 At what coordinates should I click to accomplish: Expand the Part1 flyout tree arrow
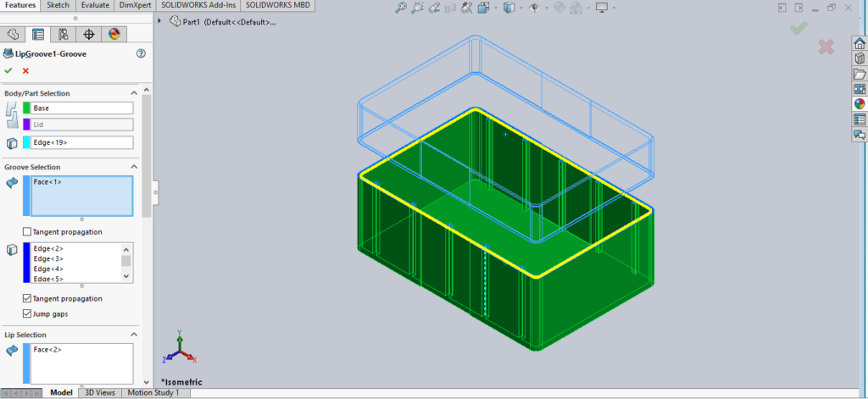[x=160, y=21]
